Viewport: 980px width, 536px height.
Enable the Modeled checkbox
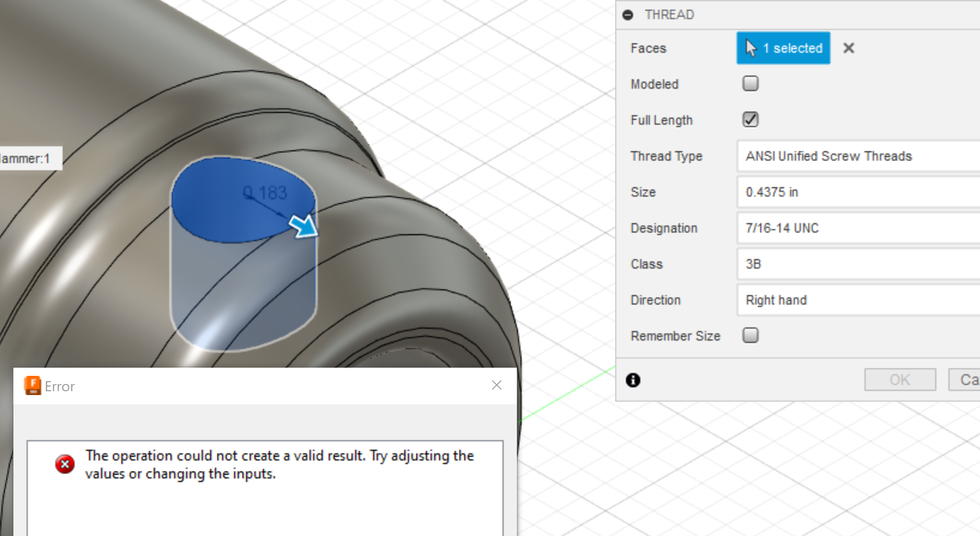[x=750, y=83]
